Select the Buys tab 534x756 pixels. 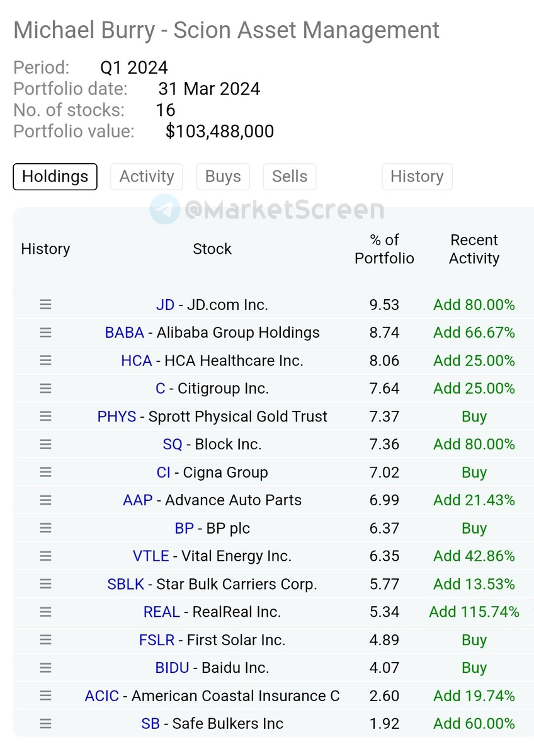pyautogui.click(x=223, y=176)
